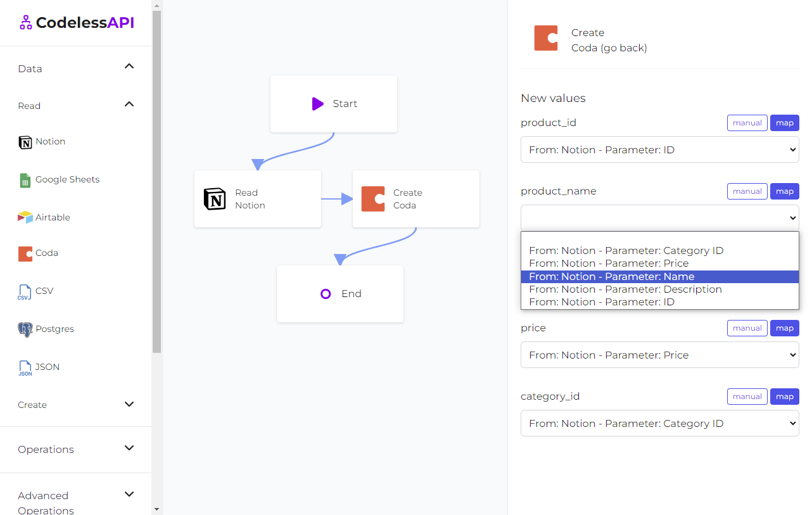Select the Airtable icon in the sidebar
This screenshot has width=812, height=515.
(25, 217)
